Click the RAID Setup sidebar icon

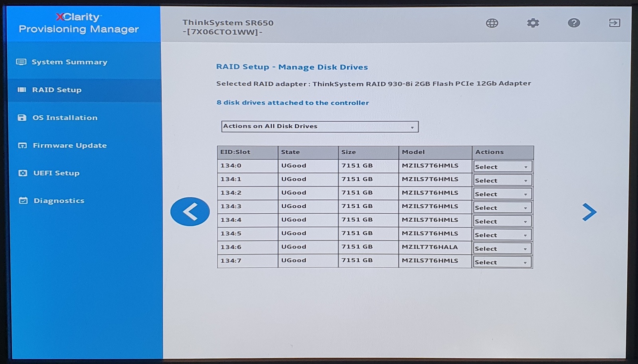[x=22, y=90]
